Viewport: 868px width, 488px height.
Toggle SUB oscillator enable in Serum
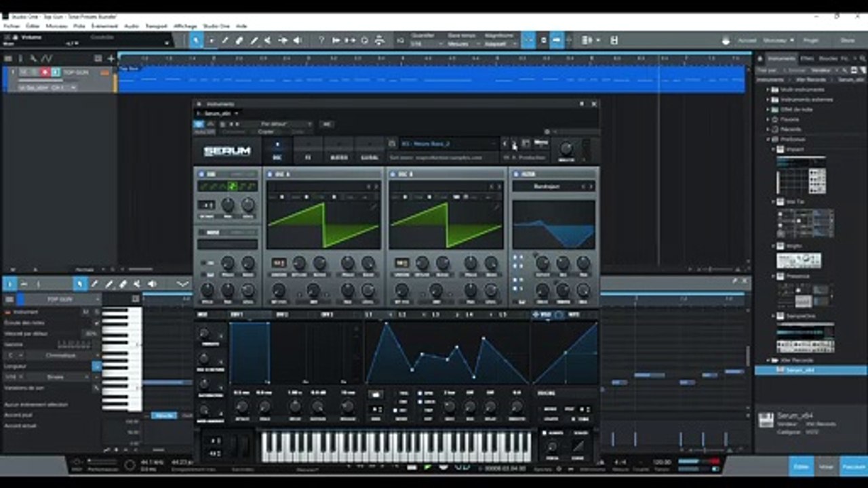click(x=201, y=174)
